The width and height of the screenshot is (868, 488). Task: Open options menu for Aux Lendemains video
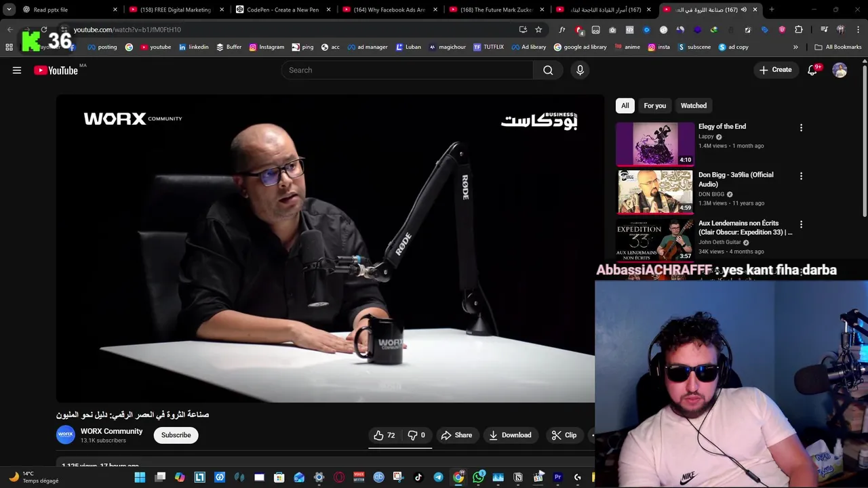click(x=801, y=224)
